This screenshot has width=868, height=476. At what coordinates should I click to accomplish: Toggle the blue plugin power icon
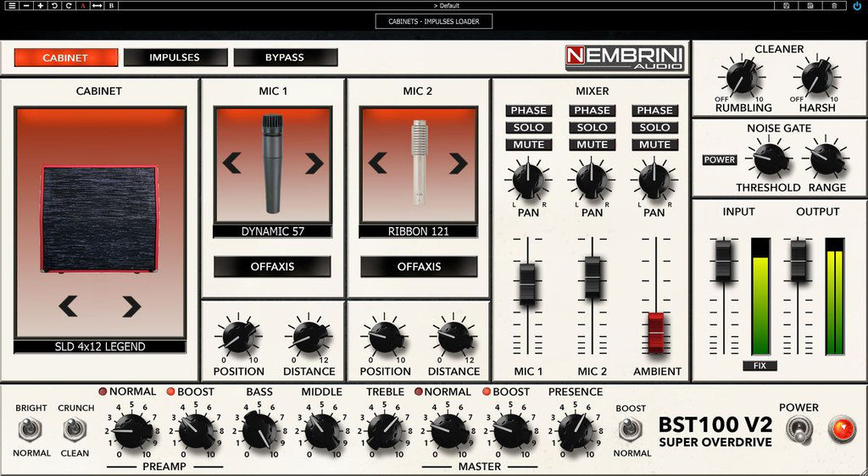pos(858,6)
